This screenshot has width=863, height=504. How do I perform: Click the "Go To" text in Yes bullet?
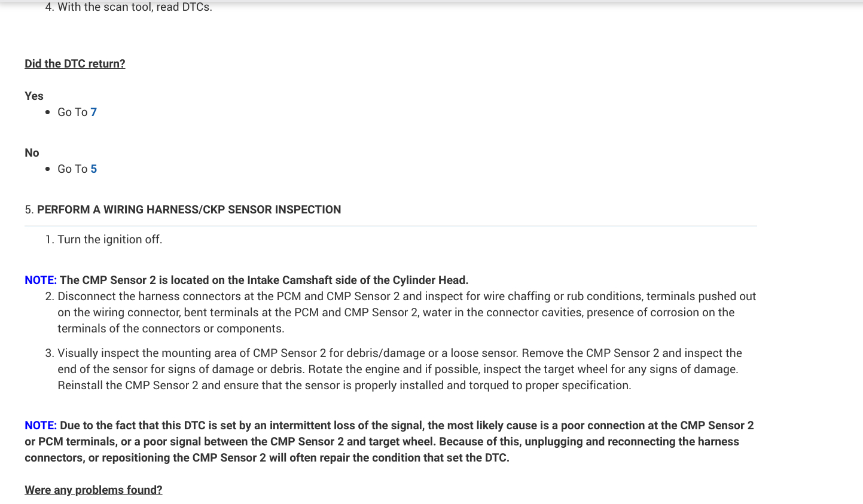click(72, 112)
